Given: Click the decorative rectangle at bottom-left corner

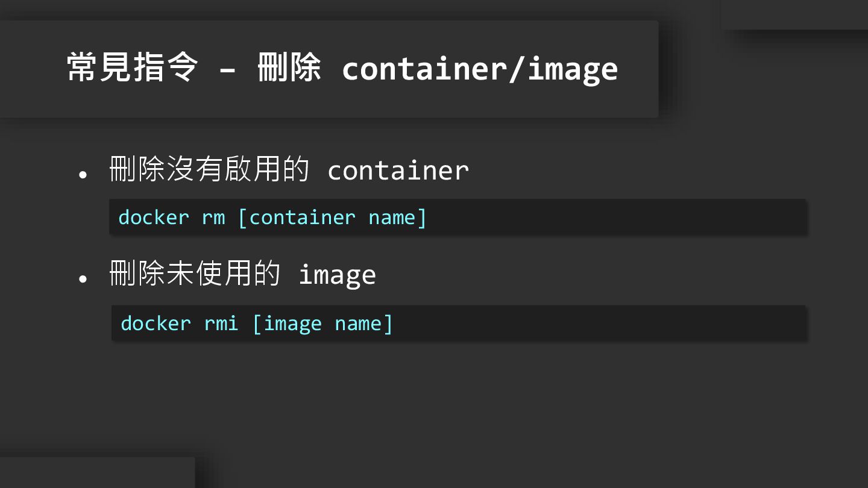Looking at the screenshot, I should point(96,472).
